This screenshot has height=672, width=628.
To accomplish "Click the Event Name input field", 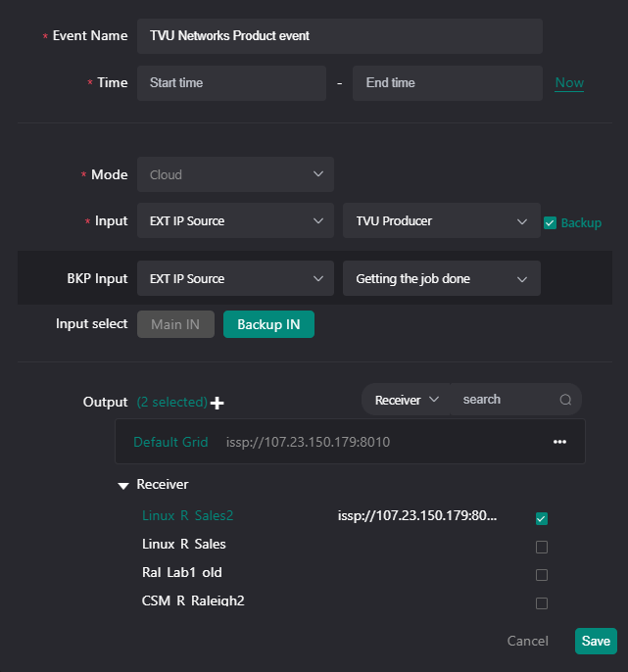I will pyautogui.click(x=340, y=36).
